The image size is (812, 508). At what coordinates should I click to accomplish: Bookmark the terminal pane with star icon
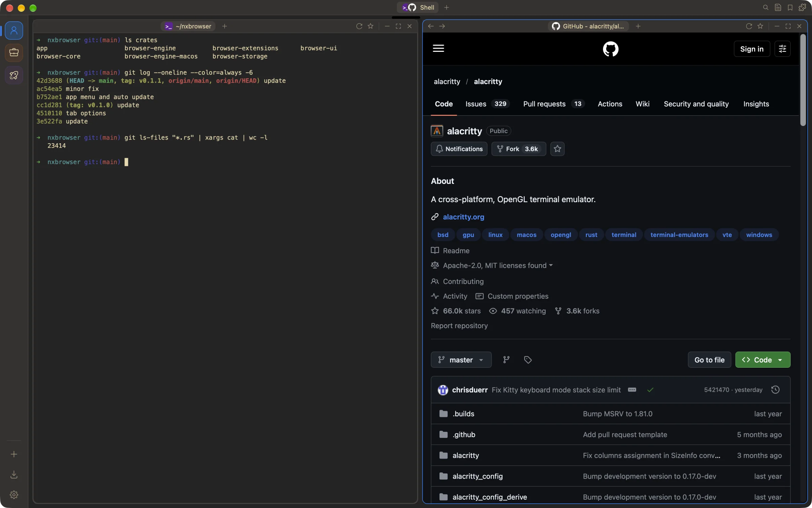pos(370,26)
